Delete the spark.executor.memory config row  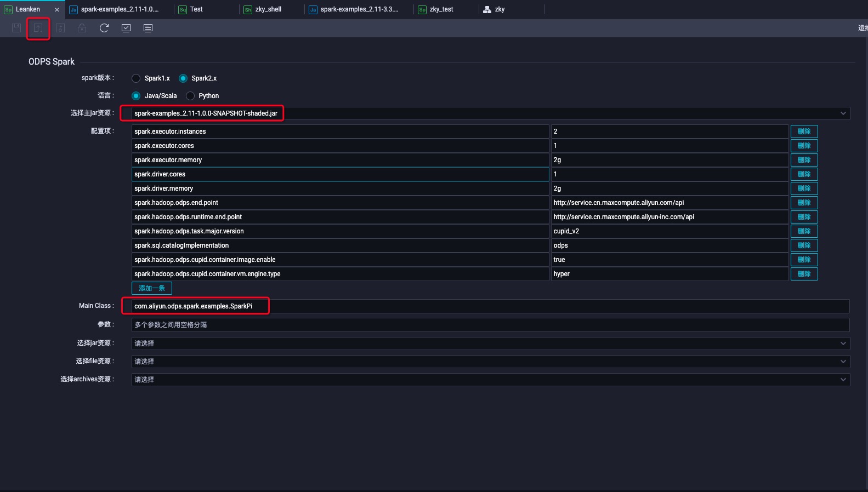pos(804,160)
